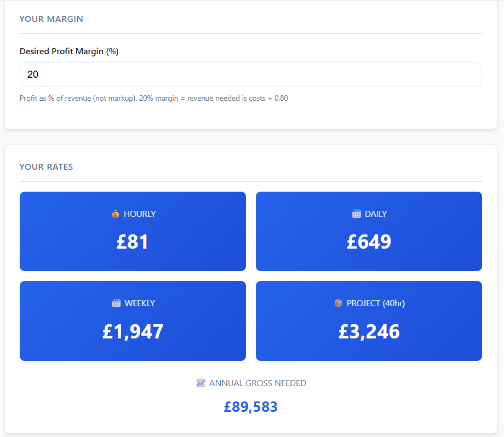The width and height of the screenshot is (504, 437).
Task: Select the £1,947 weekly rate value
Action: 133,331
